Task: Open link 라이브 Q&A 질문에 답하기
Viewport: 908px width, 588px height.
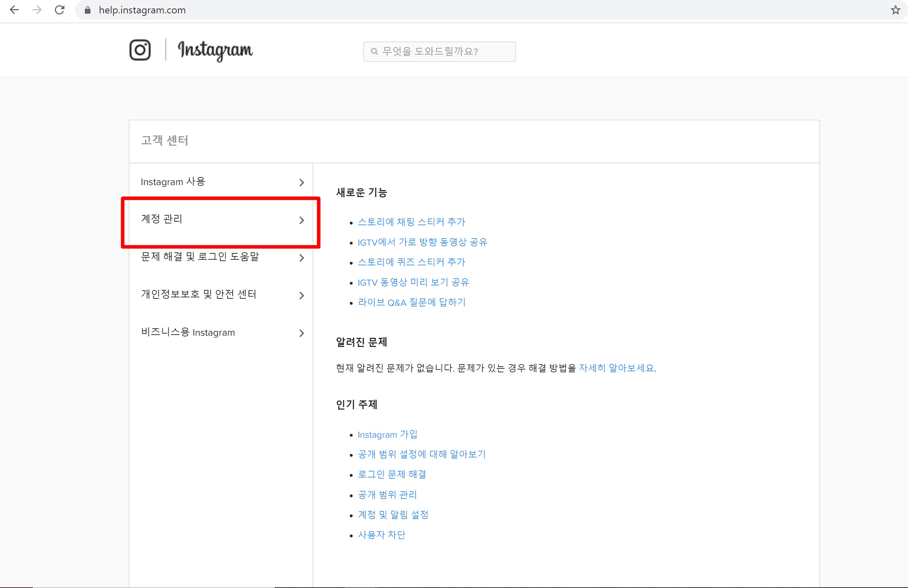Action: tap(412, 303)
